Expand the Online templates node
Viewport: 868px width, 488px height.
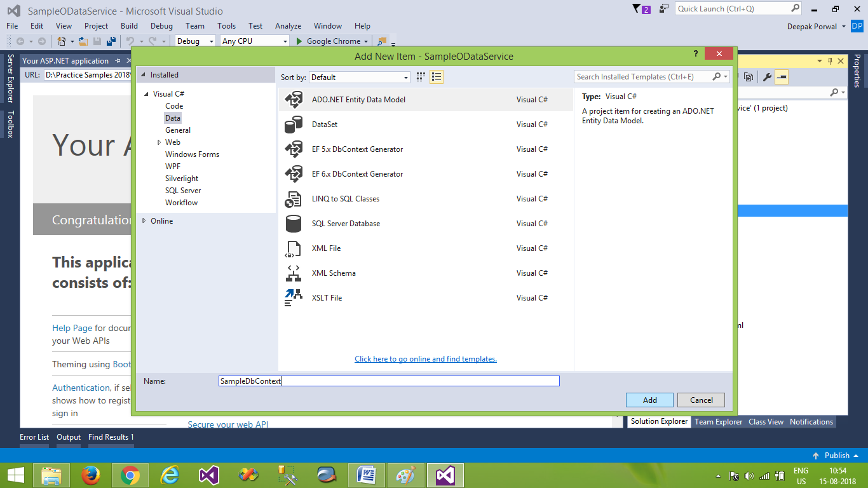tap(144, 220)
